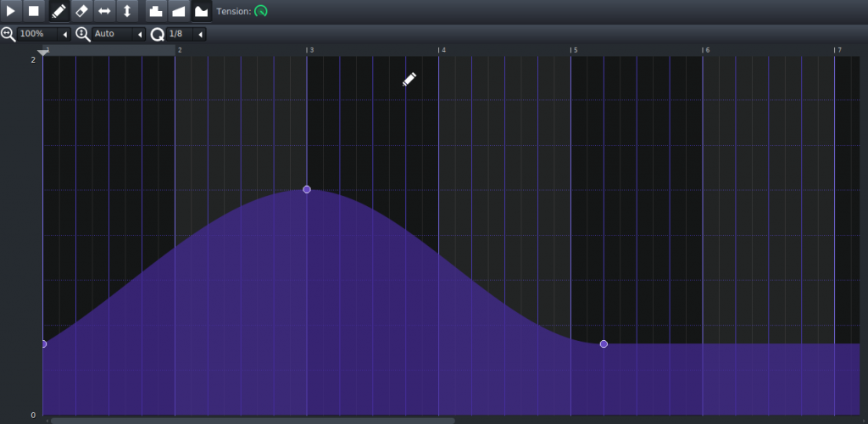Click the automation point at the start
Screen dimensions: 868x424
(x=44, y=343)
